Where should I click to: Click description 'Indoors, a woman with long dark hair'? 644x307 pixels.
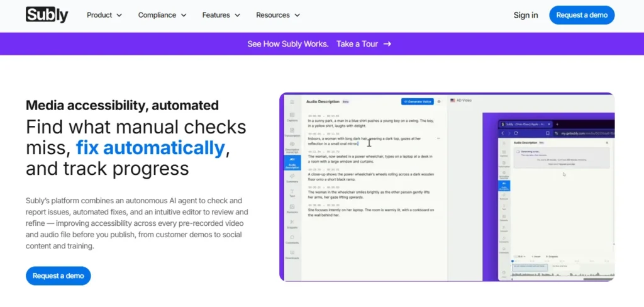pyautogui.click(x=364, y=141)
